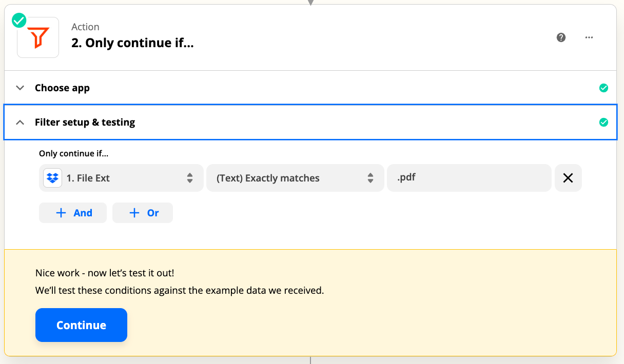Click the orange filter funnel app icon
Screen dimensions: 624x364
point(38,37)
